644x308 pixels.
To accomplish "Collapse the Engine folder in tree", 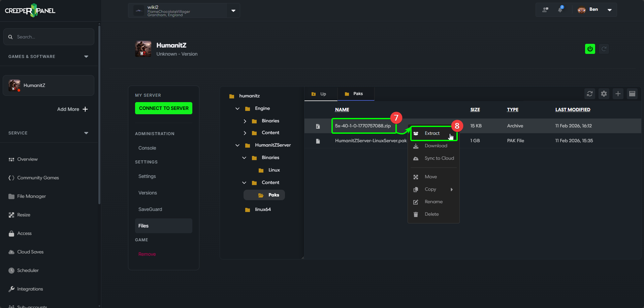I will (x=237, y=109).
